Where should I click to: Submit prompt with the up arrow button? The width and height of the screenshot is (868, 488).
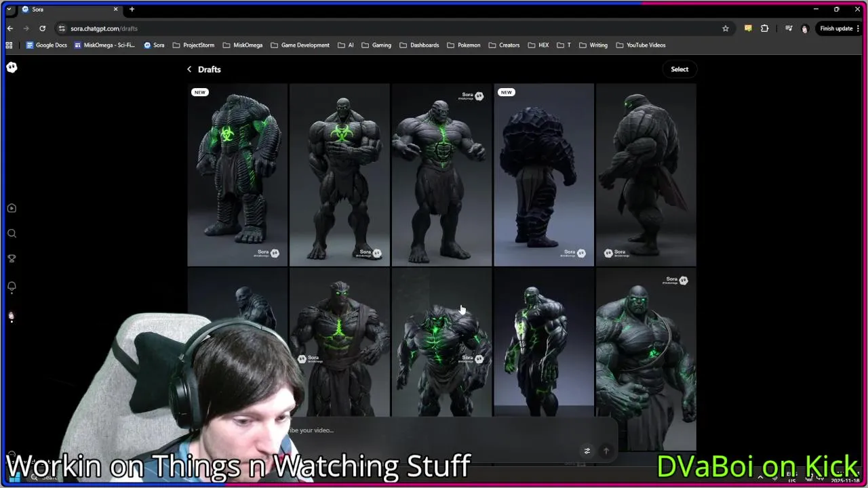606,451
